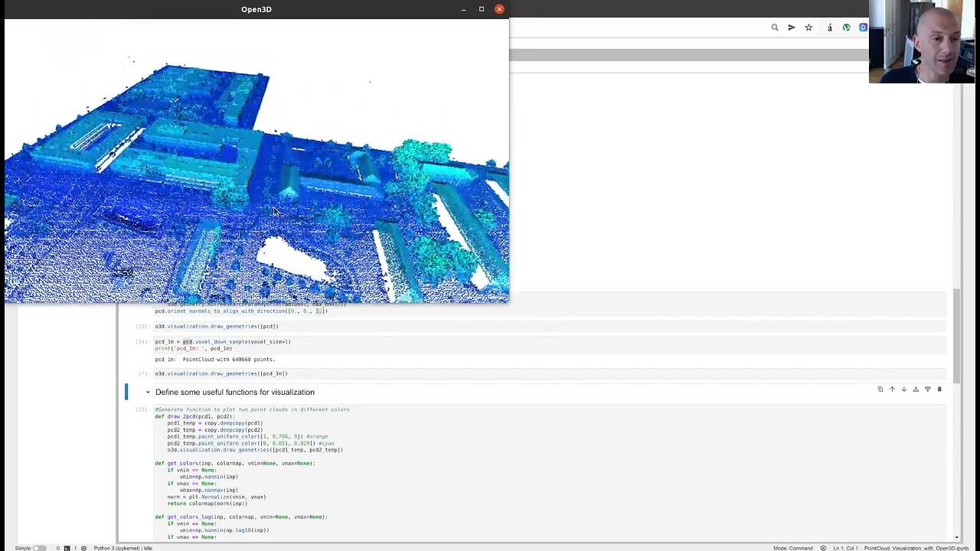Insert a cell above the selected cell
Screen dimensions: 980x551
(916, 390)
